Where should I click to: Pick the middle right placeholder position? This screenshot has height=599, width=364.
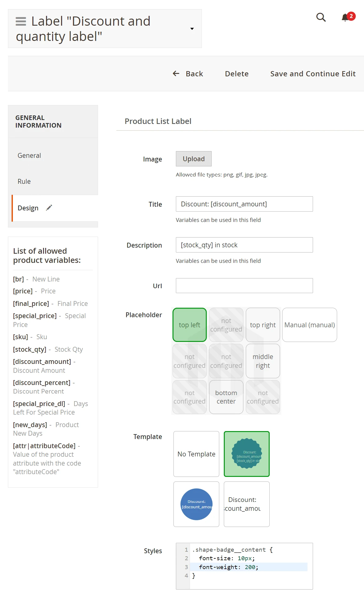coord(263,361)
